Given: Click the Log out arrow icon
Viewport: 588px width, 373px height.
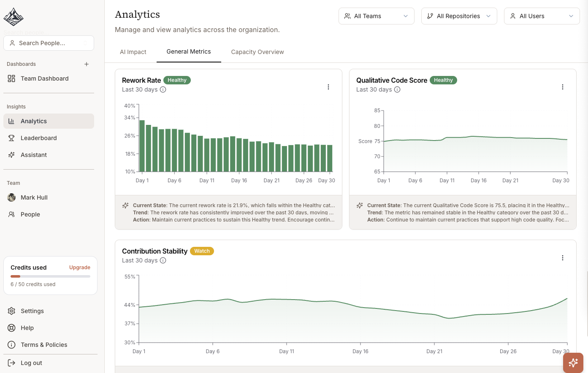Looking at the screenshot, I should pyautogui.click(x=11, y=363).
